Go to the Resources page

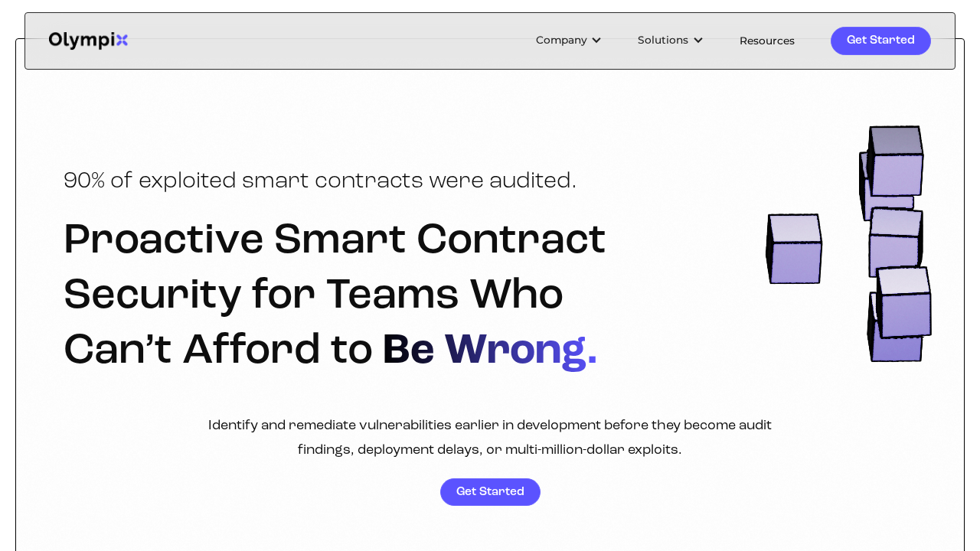click(x=766, y=41)
